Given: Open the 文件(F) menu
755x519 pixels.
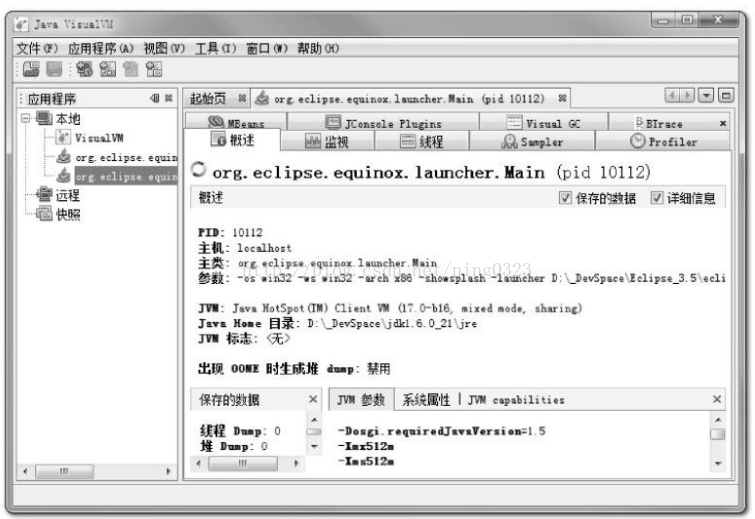Looking at the screenshot, I should [x=37, y=49].
